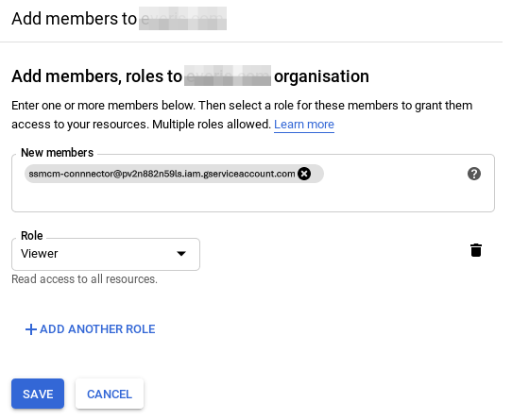Click the blue SAVE button
The width and height of the screenshot is (529, 420).
[x=38, y=394]
